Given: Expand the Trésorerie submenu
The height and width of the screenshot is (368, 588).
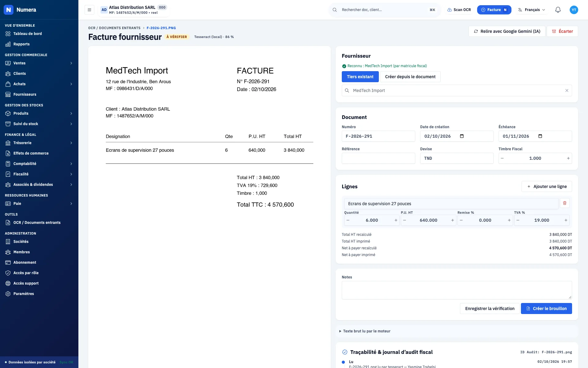Looking at the screenshot, I should click(x=39, y=143).
